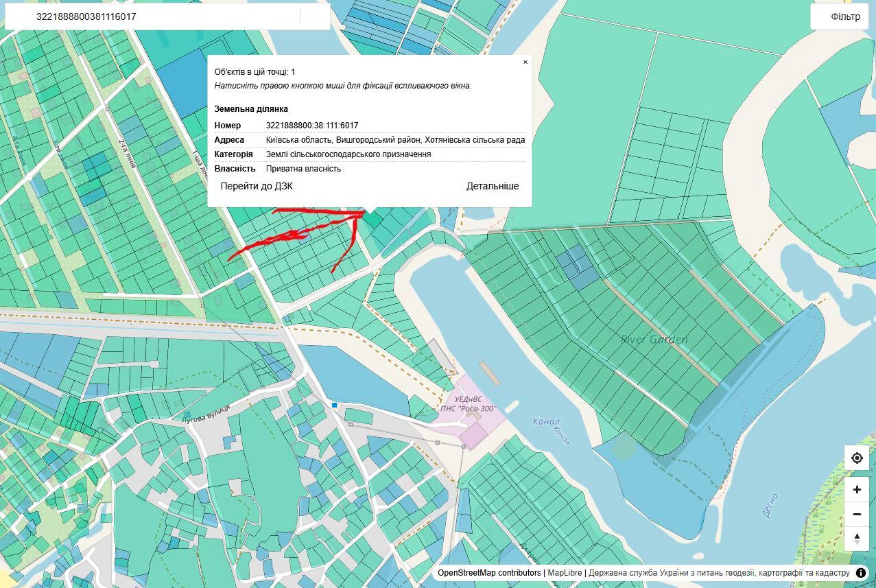Click the УЕДнВС ПНС "Роса-300" label
876x588 pixels.
[469, 404]
